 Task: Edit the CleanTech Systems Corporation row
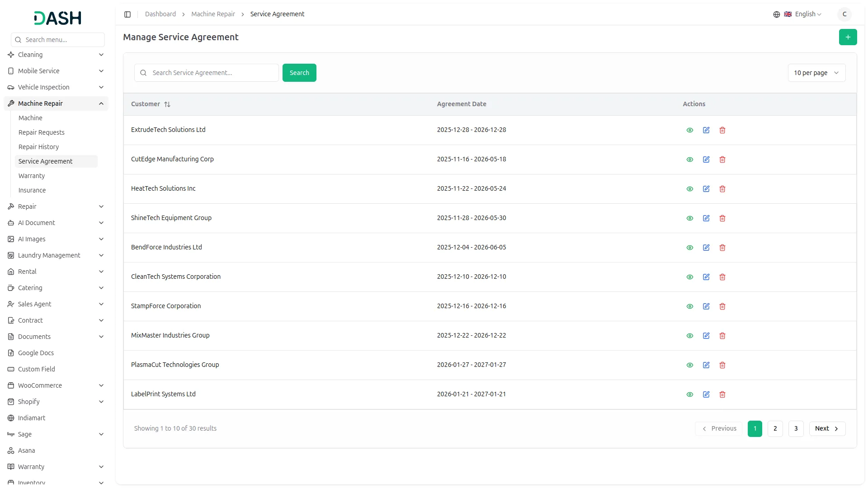tap(706, 277)
